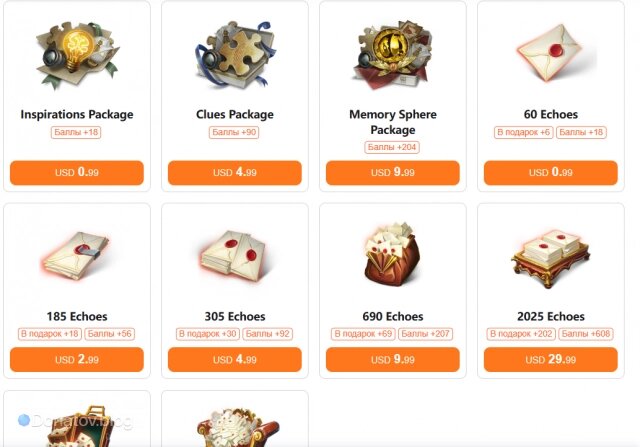
Task: Select the Clues Package puzzle piece icon
Action: pyautogui.click(x=235, y=53)
